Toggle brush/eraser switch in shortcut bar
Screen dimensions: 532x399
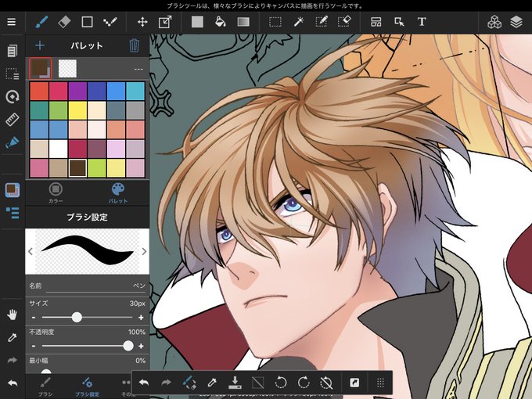pyautogui.click(x=189, y=383)
